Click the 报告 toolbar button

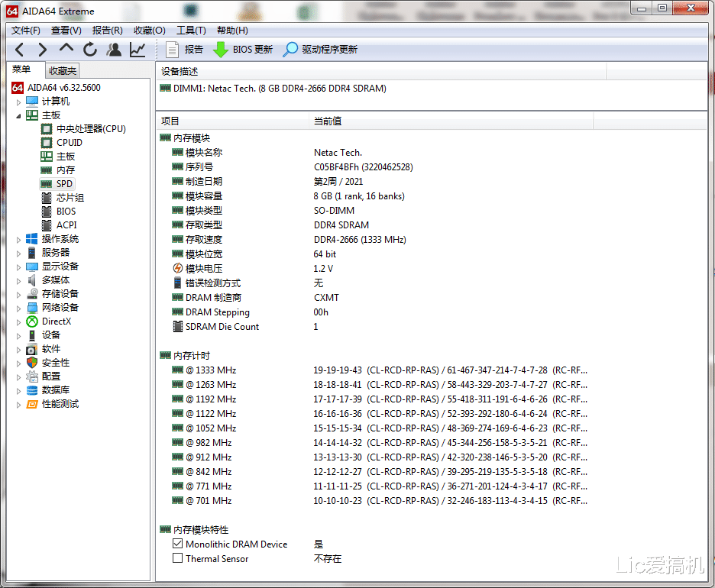coord(185,50)
